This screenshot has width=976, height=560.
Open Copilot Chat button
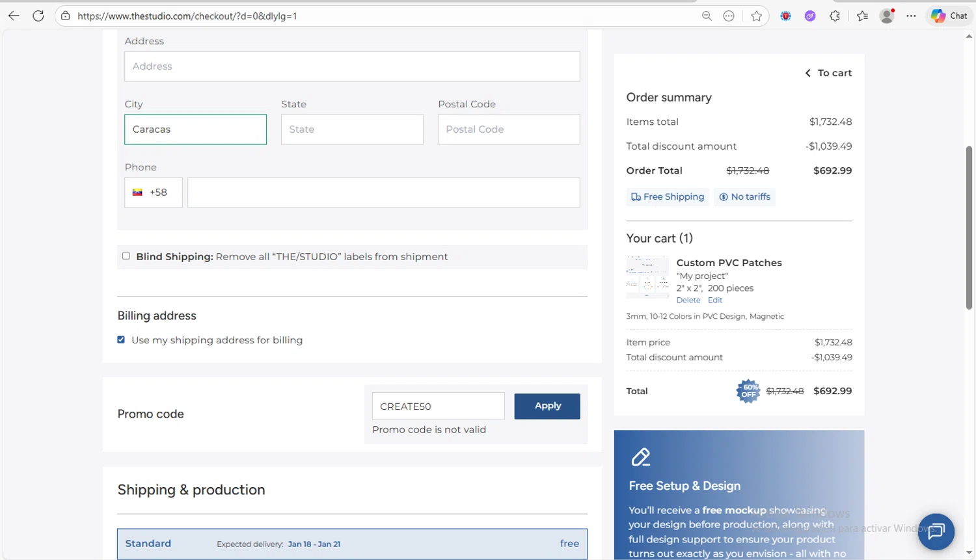pyautogui.click(x=949, y=16)
